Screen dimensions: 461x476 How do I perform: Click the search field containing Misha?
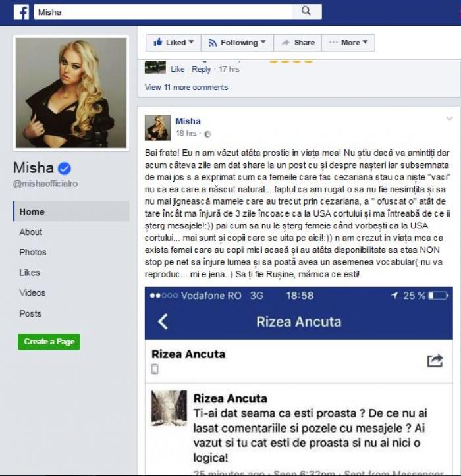(163, 12)
